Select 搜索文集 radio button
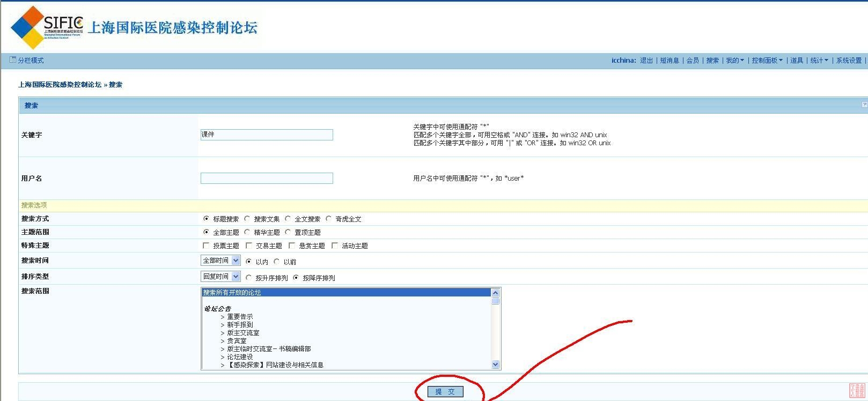868x401 pixels. tap(247, 219)
